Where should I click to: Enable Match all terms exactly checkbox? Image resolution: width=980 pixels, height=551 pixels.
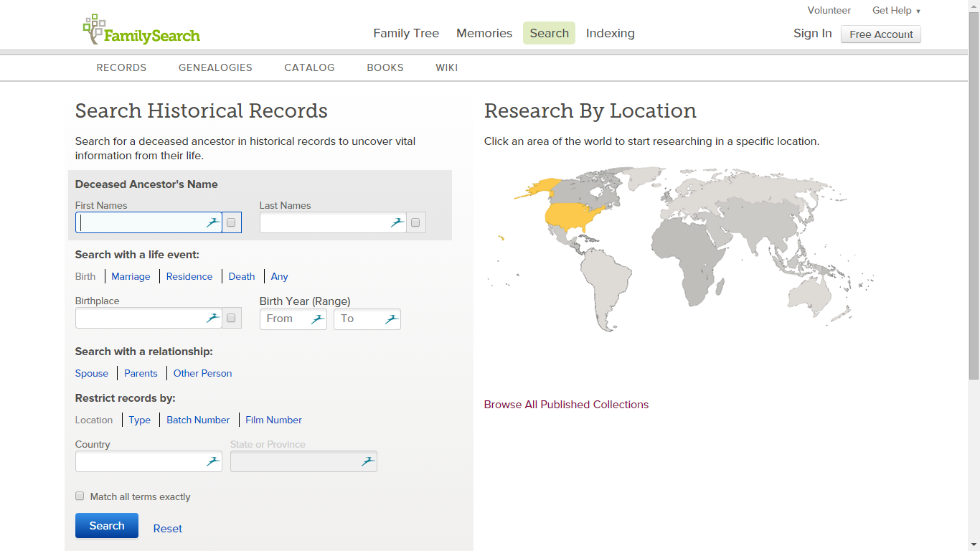point(80,496)
